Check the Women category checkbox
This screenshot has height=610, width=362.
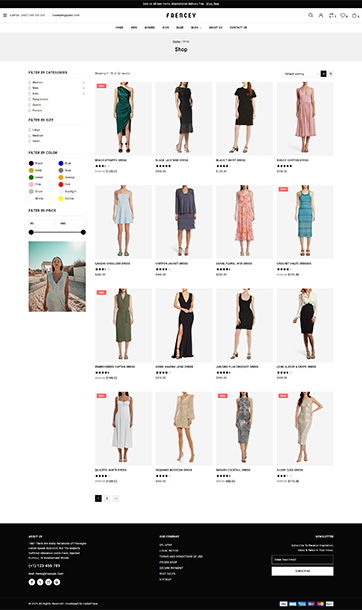point(30,82)
